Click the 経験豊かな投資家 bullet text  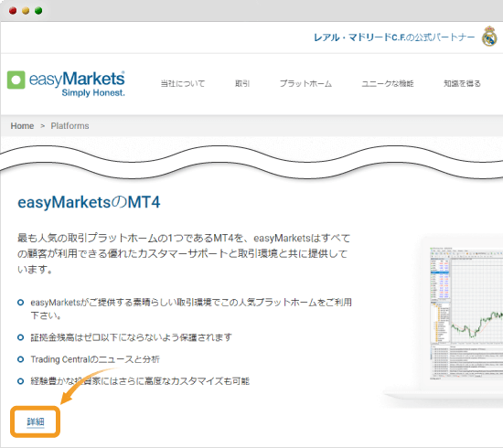(x=140, y=381)
